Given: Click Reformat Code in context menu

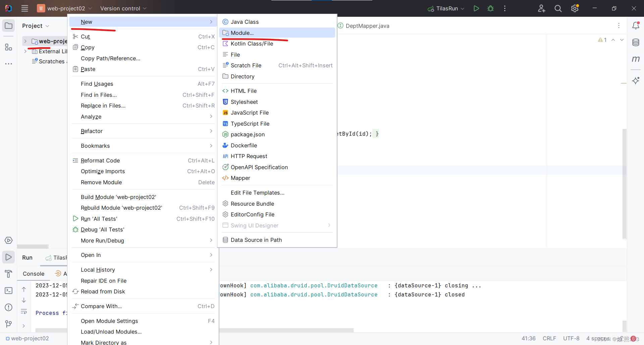Looking at the screenshot, I should 143,160.
